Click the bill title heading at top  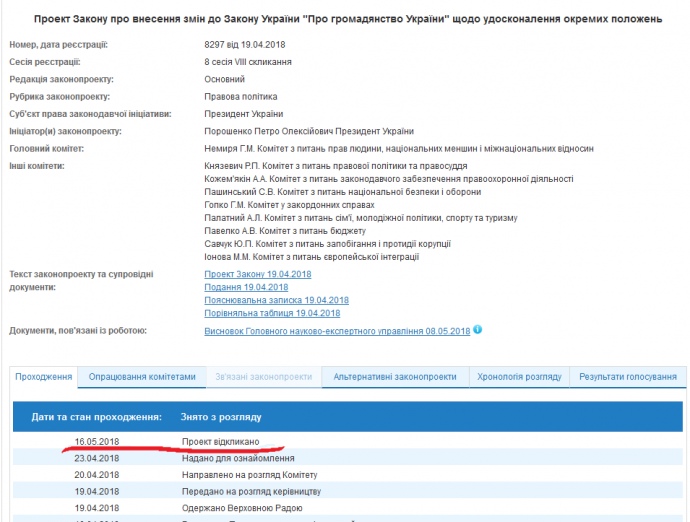click(346, 19)
